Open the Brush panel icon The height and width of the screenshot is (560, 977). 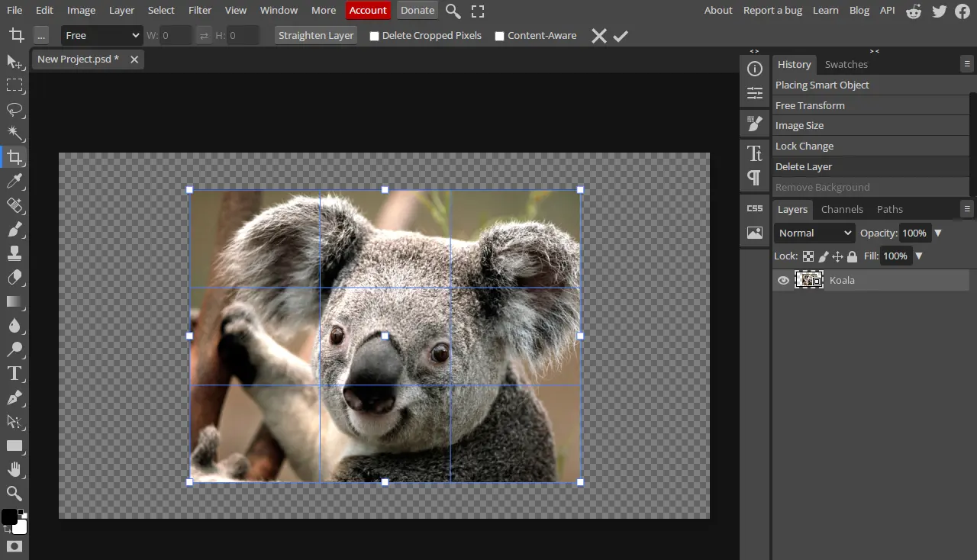tap(755, 124)
